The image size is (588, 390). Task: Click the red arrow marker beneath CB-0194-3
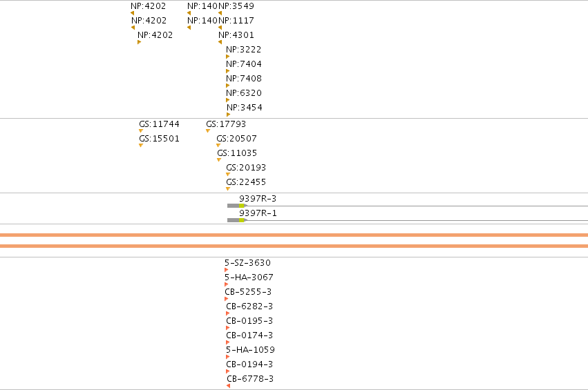[x=227, y=371]
